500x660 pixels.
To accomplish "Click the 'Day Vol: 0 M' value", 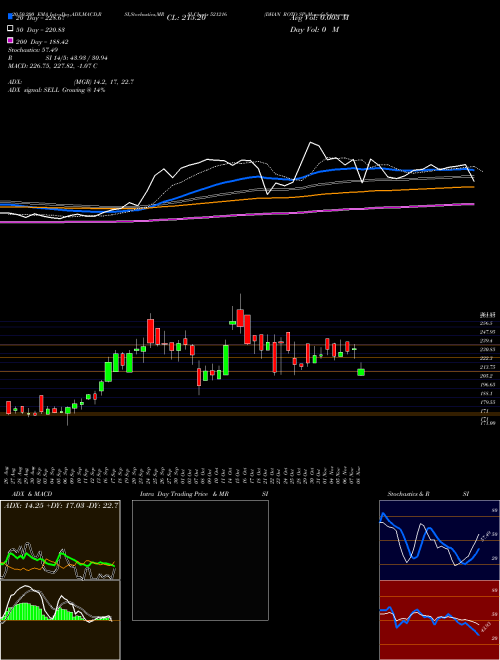I will (x=314, y=29).
